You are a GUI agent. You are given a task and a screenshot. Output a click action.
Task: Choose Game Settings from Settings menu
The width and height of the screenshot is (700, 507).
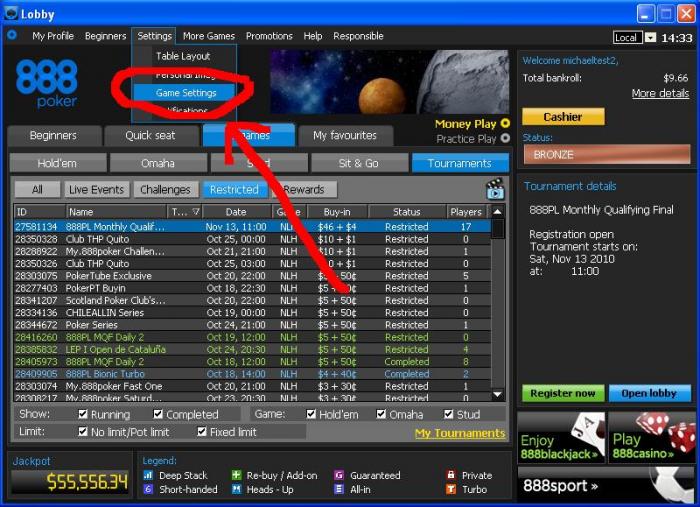(184, 93)
